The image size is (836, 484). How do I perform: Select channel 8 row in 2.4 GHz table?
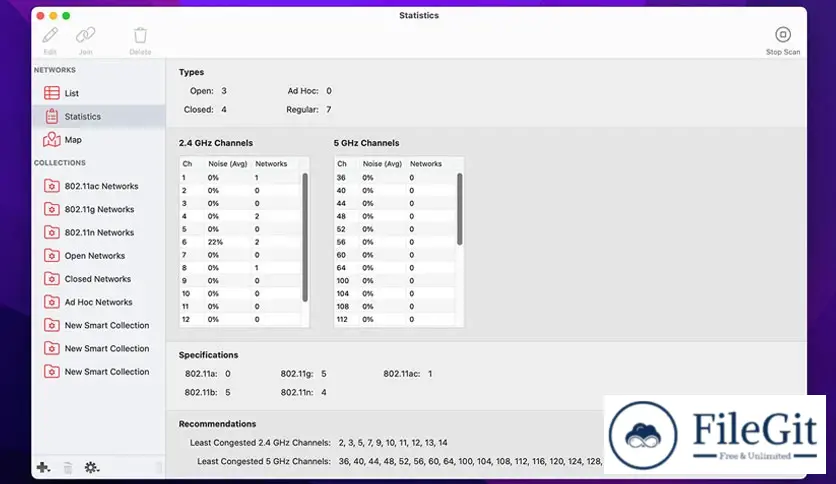tap(240, 268)
